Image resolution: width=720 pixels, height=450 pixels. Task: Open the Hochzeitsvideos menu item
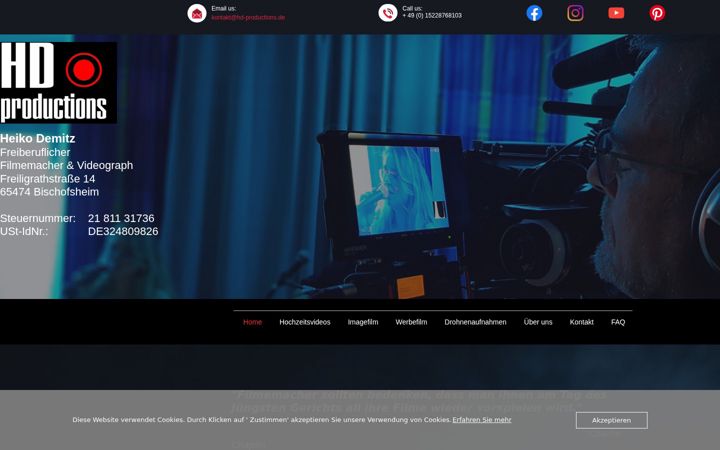[x=305, y=322]
